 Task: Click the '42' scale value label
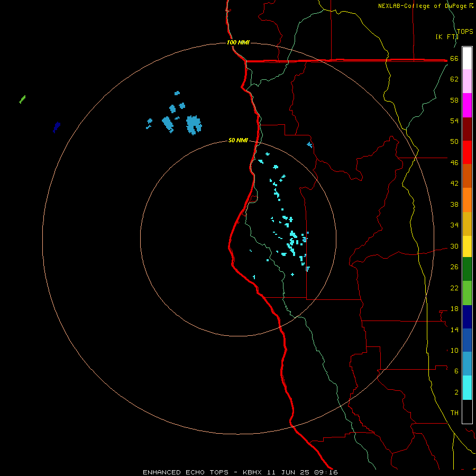point(454,184)
